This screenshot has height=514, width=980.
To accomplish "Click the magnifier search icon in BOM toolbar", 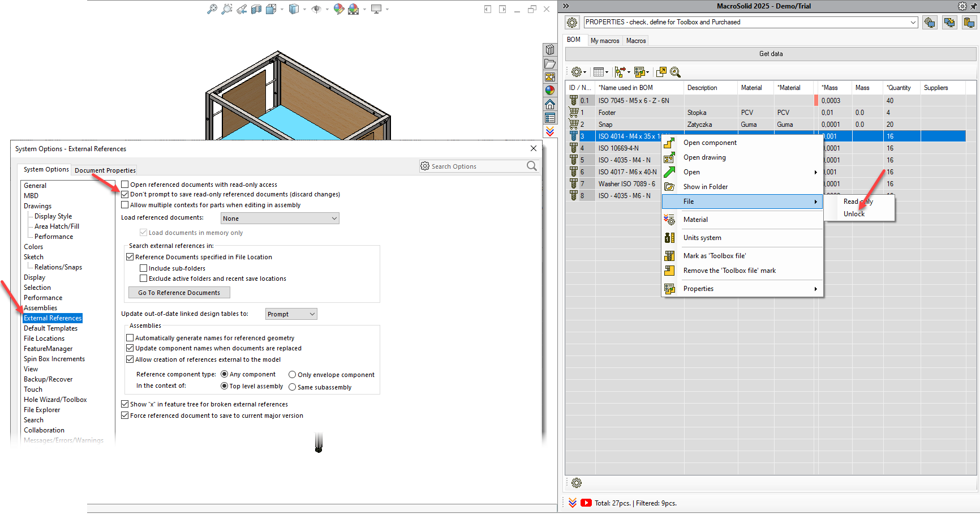I will pyautogui.click(x=675, y=72).
